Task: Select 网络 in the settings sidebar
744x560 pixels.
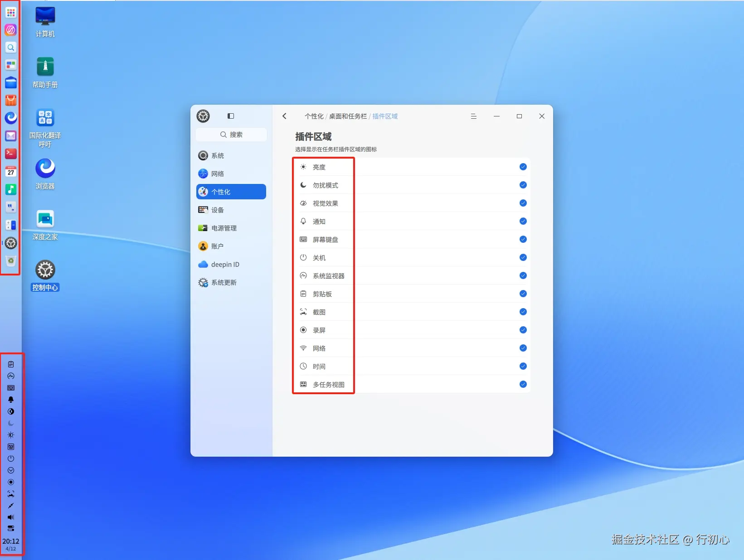Action: pos(231,174)
